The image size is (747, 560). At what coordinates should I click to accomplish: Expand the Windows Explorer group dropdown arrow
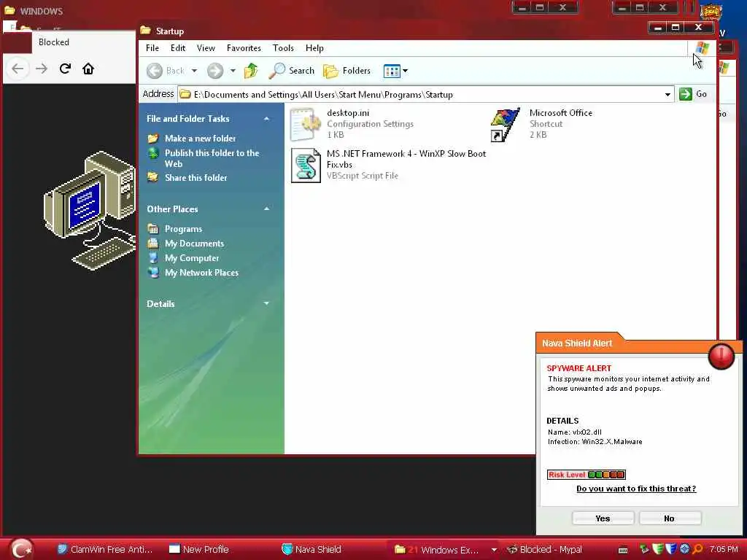[x=494, y=550]
